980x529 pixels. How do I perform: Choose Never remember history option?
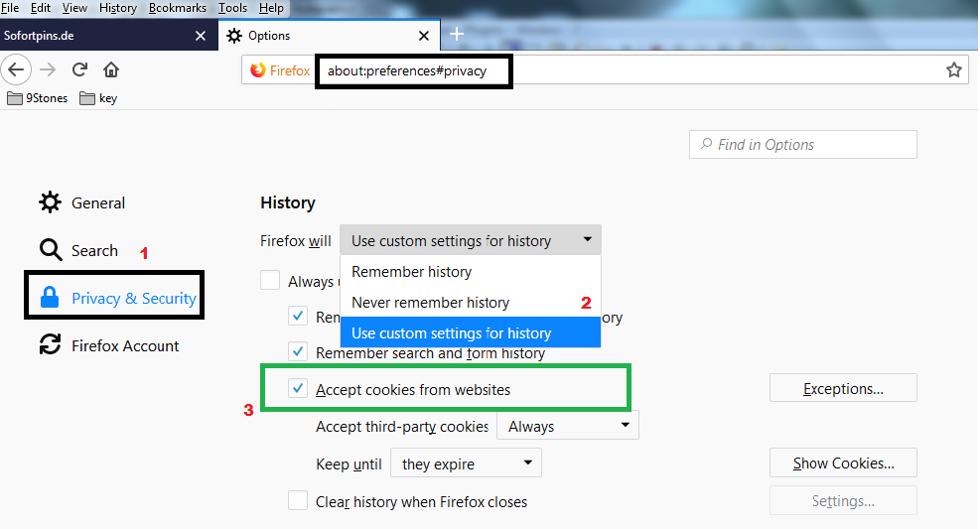coord(470,302)
